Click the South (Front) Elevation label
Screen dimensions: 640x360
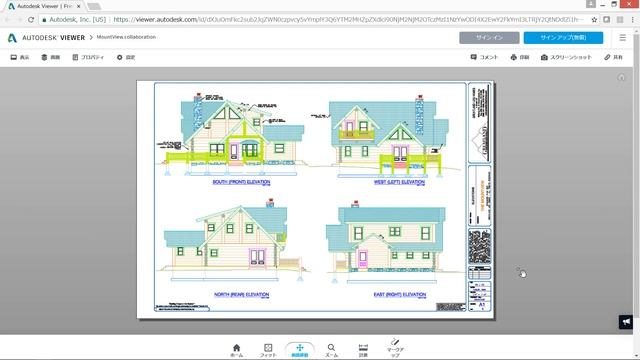(x=241, y=182)
